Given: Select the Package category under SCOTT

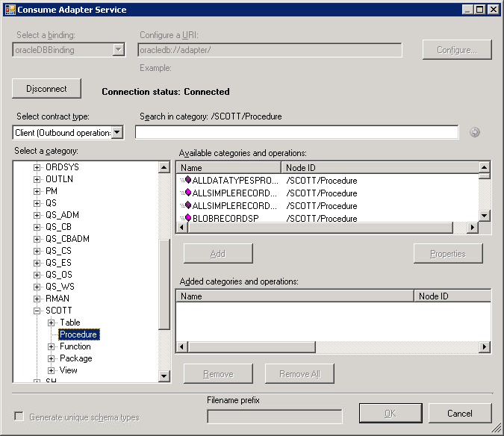Looking at the screenshot, I should (76, 358).
